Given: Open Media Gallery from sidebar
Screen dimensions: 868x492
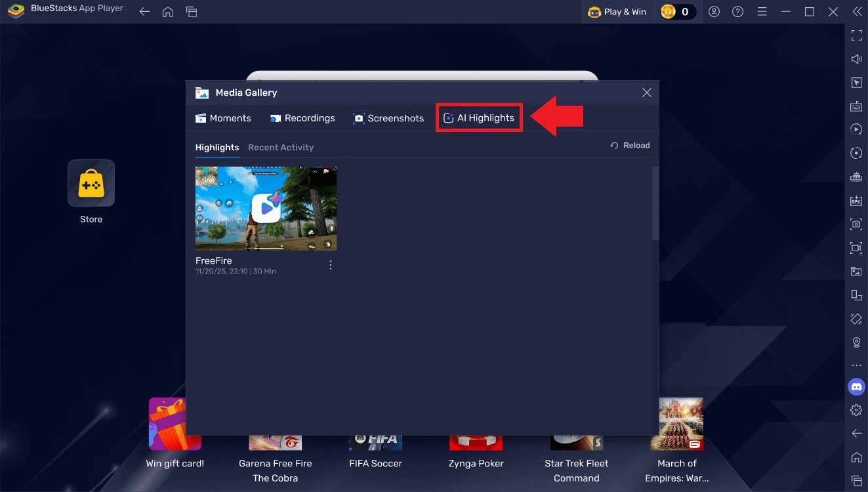Looking at the screenshot, I should pyautogui.click(x=856, y=272).
